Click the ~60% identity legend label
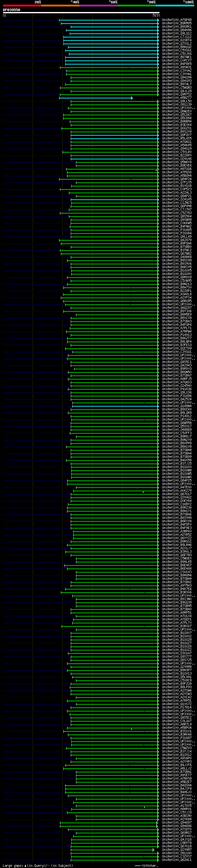This screenshot has height=868, width=197. coord(113,2)
